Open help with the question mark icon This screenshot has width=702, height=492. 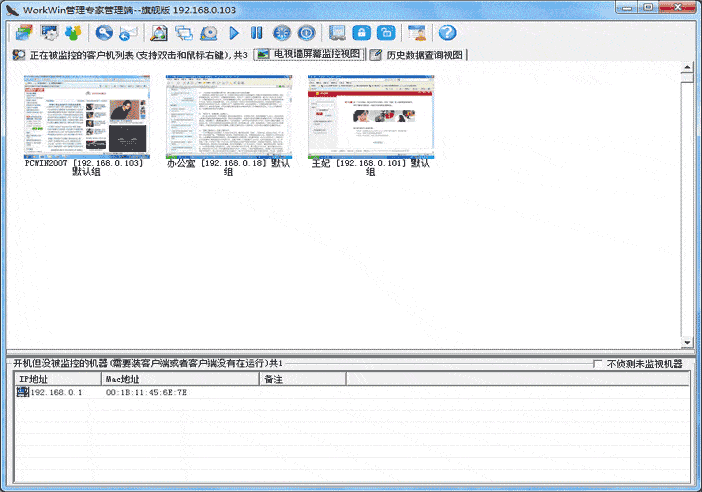click(447, 33)
